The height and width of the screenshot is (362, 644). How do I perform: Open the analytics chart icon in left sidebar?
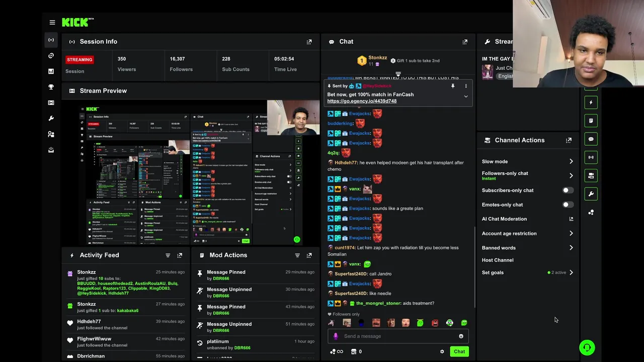(x=51, y=71)
